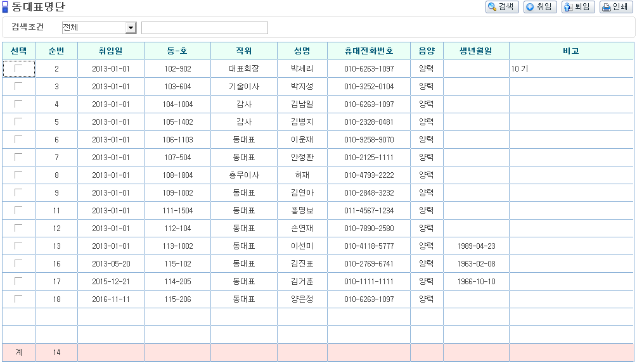
Task: Mark the checkbox for 손연재 row
Action: [18, 228]
